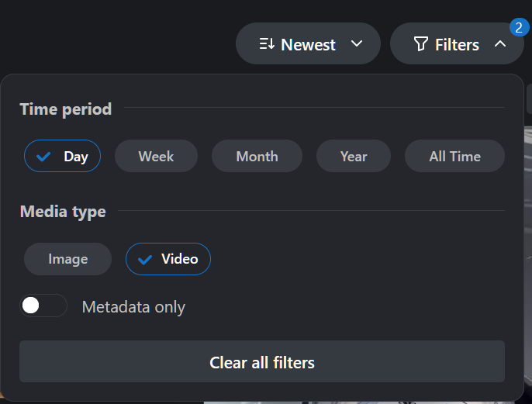Choose the All Time period
The image size is (532, 404).
[454, 156]
